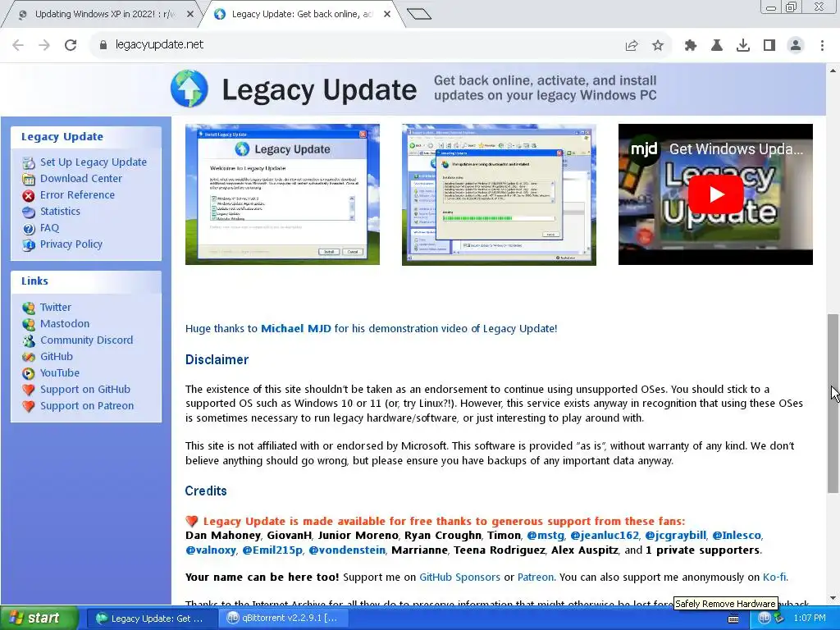840x630 pixels.
Task: Click the taskbar clock showing 1:07 PM
Action: click(810, 619)
